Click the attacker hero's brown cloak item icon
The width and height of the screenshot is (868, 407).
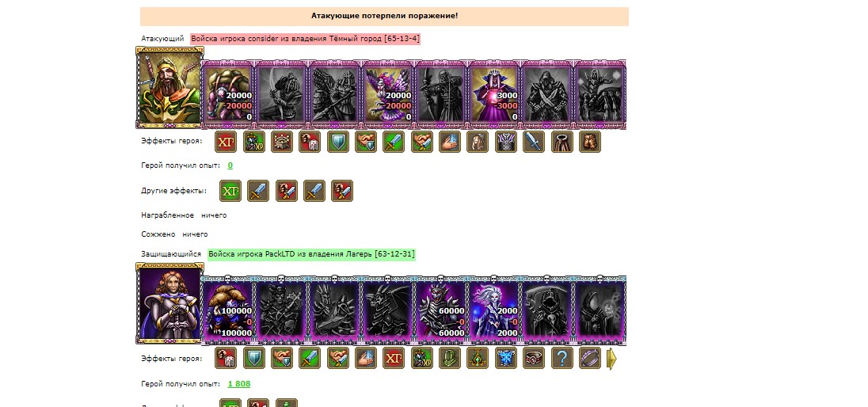pyautogui.click(x=562, y=142)
